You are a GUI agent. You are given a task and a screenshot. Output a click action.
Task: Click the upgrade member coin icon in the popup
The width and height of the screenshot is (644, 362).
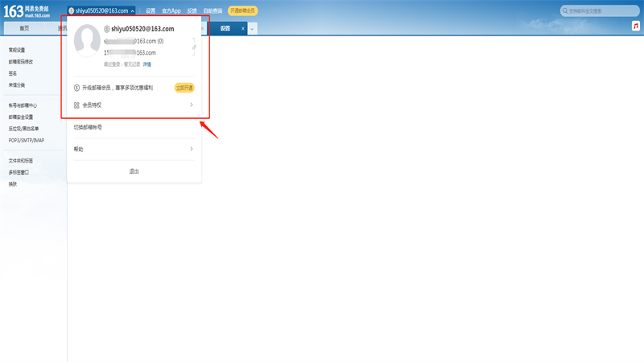point(76,88)
